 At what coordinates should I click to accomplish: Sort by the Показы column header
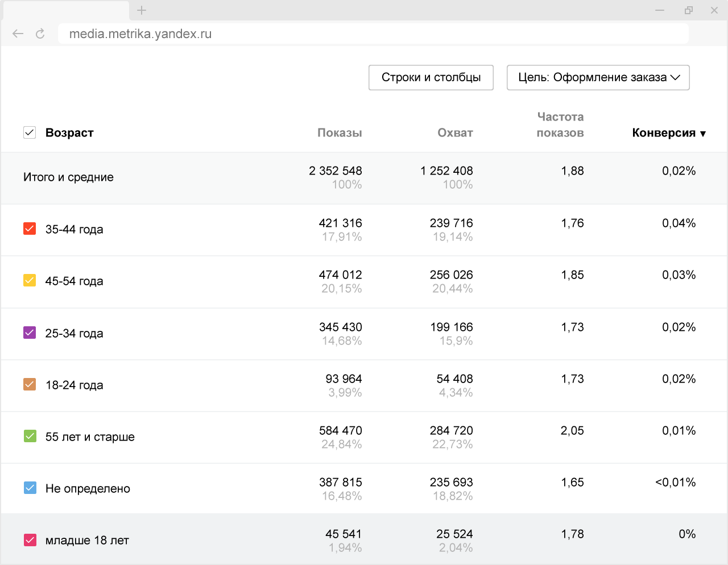pyautogui.click(x=340, y=133)
